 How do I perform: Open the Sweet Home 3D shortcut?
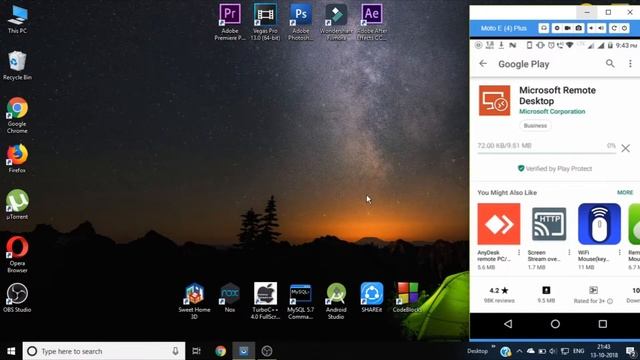click(194, 300)
